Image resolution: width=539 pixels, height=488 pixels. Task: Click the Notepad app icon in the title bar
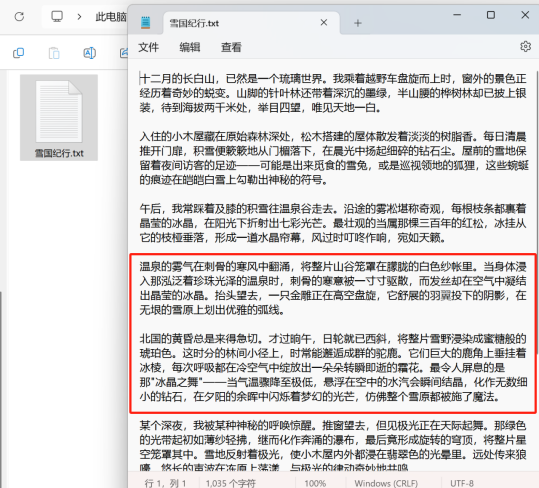(x=146, y=23)
